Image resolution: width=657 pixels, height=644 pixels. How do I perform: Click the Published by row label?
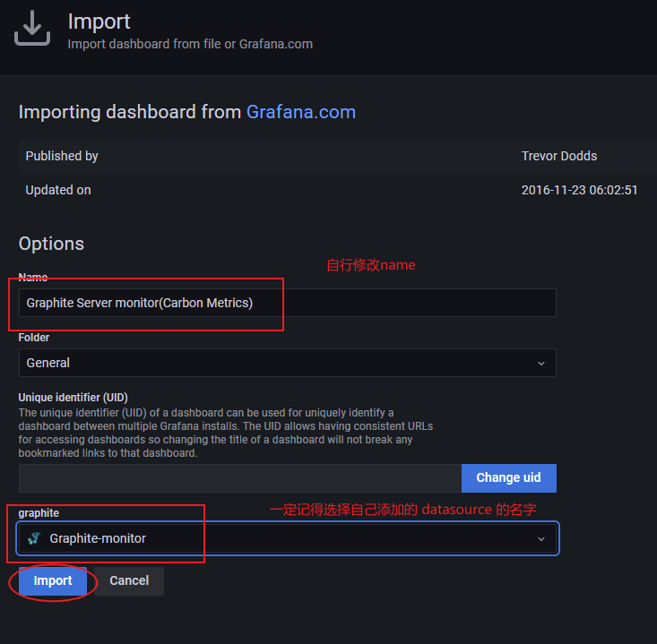click(x=62, y=156)
